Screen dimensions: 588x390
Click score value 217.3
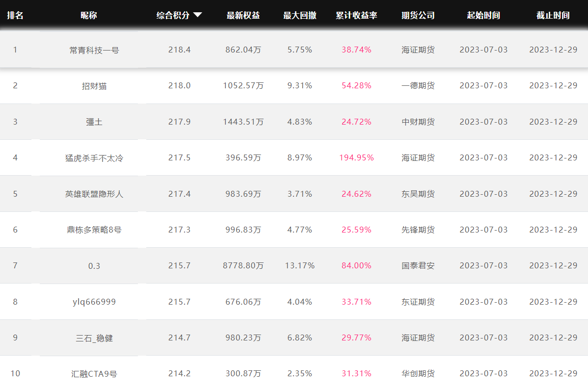click(x=179, y=230)
